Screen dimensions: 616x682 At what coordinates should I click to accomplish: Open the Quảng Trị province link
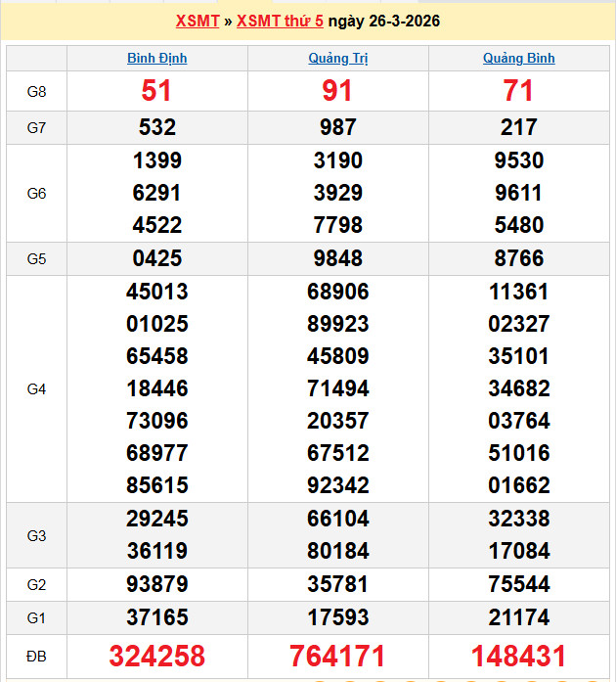click(338, 58)
